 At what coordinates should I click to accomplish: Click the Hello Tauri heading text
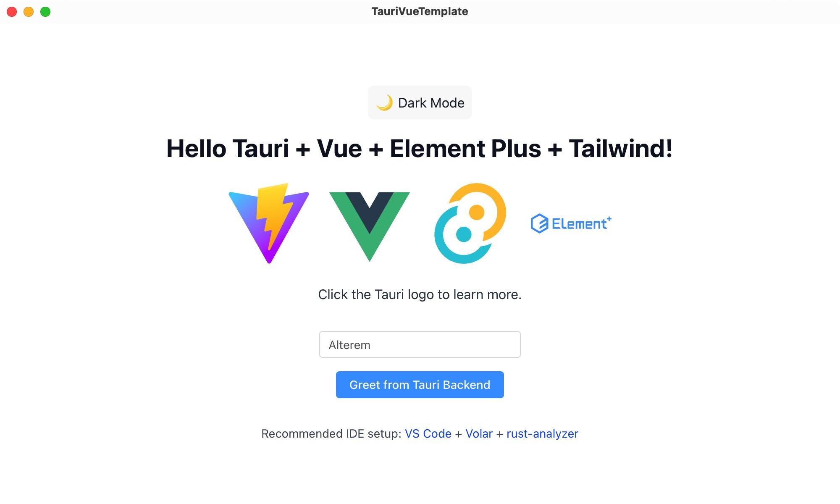click(420, 149)
